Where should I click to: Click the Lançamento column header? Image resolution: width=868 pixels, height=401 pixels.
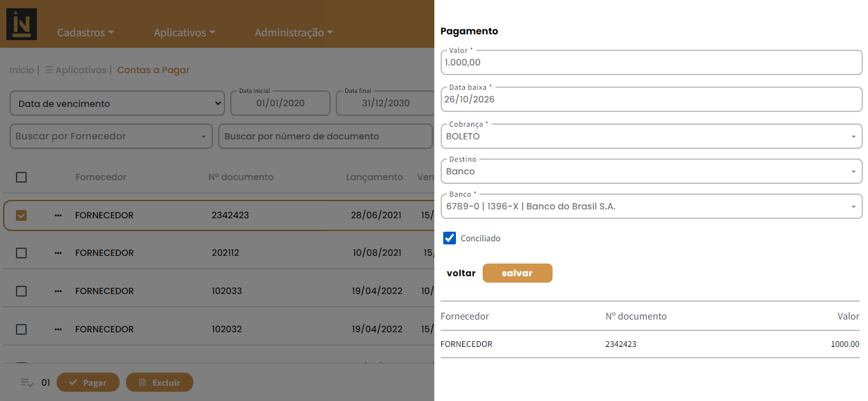click(375, 177)
